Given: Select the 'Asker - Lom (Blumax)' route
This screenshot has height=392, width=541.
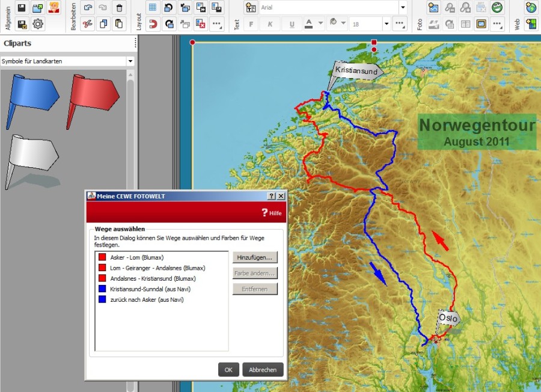Looking at the screenshot, I should [136, 257].
